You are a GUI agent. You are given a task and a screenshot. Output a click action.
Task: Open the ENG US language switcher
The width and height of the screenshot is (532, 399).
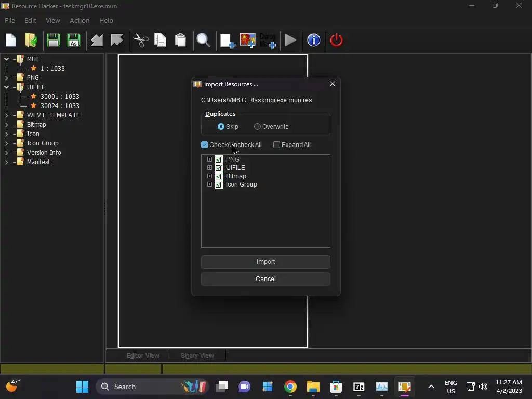pyautogui.click(x=450, y=387)
